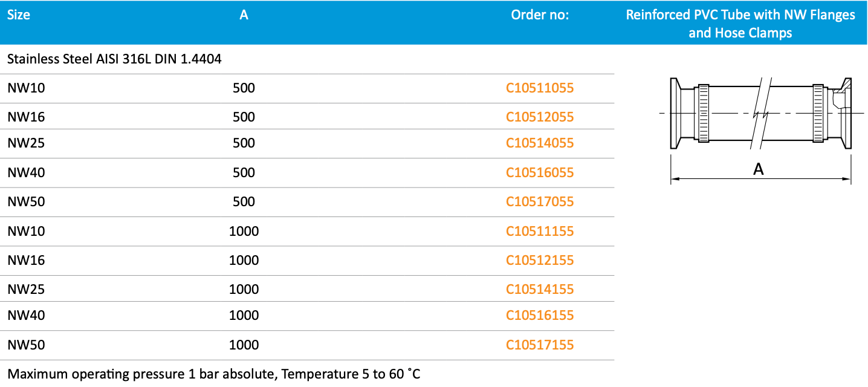
Task: Open the C10517155 order link
Action: pos(540,345)
